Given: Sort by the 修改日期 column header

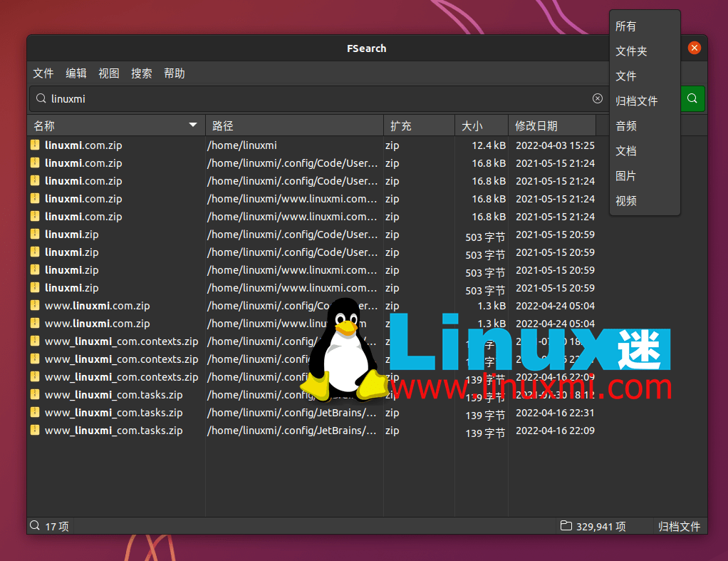Looking at the screenshot, I should [552, 125].
